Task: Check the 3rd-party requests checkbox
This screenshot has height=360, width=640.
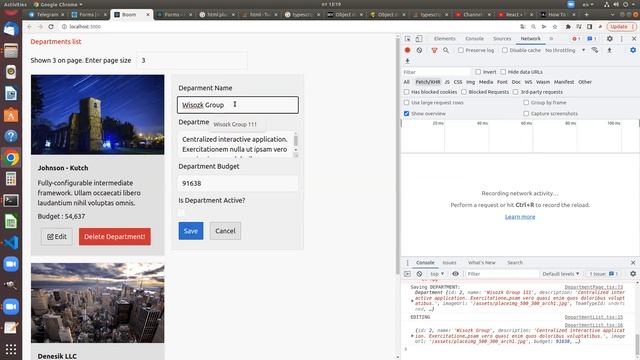Action: point(516,92)
